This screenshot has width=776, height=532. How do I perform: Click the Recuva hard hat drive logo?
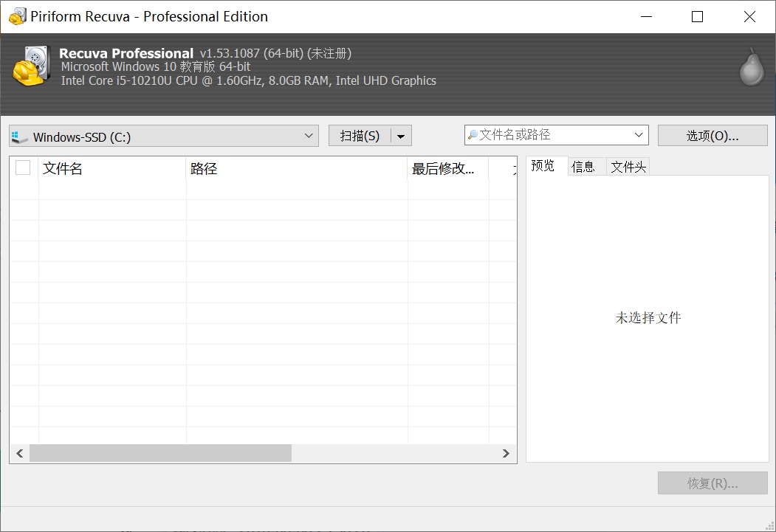pos(31,66)
